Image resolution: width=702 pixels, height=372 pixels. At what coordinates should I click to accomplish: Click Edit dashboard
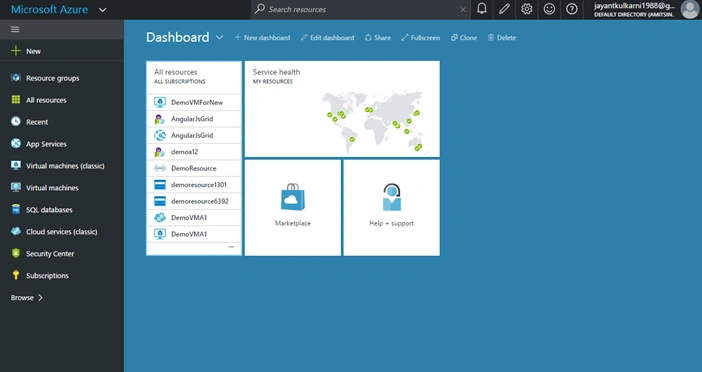pos(327,38)
